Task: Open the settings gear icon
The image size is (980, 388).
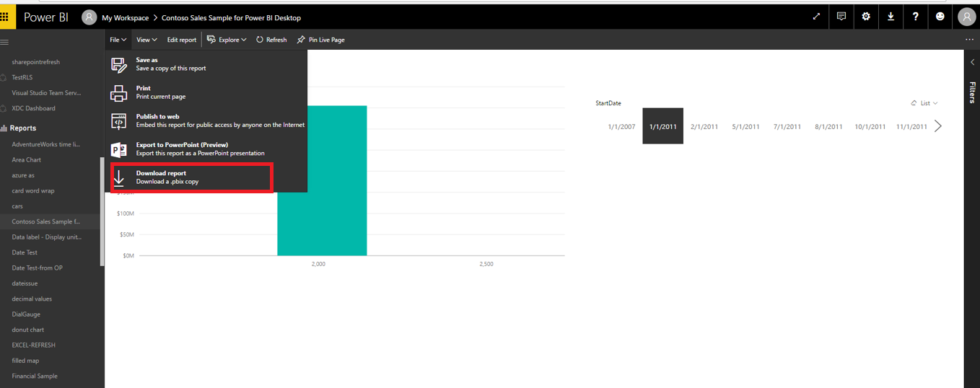Action: coord(866,17)
